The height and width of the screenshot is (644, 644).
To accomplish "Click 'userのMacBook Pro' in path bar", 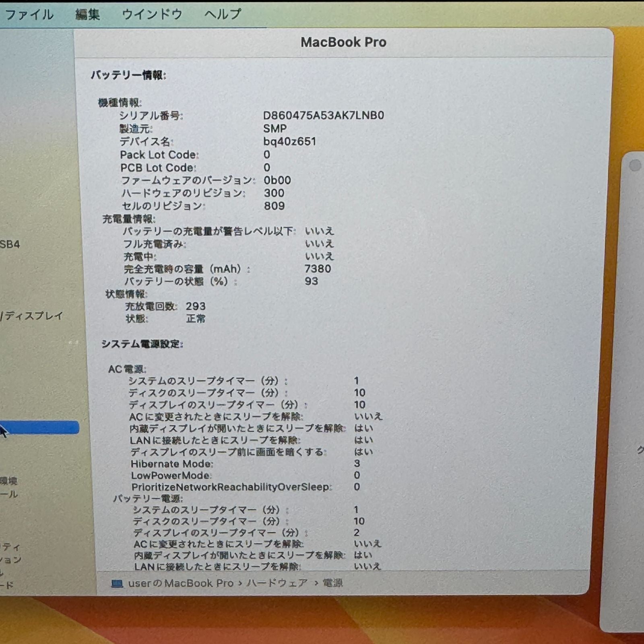I will [x=181, y=583].
